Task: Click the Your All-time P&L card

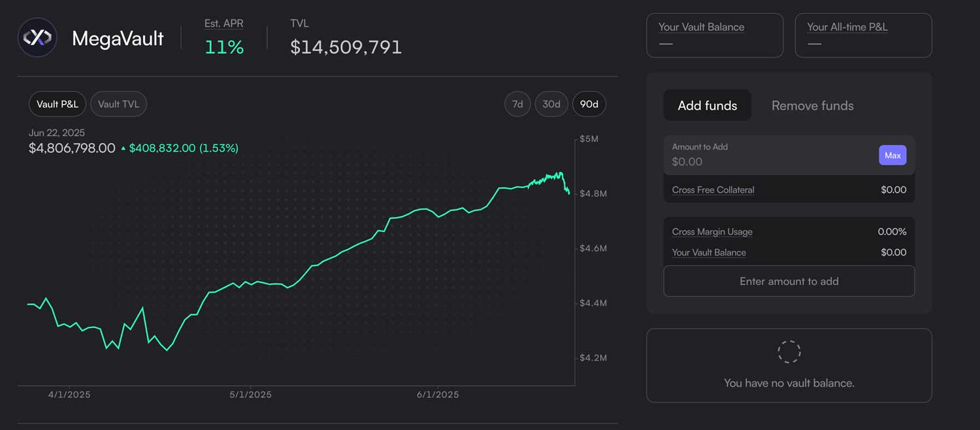Action: point(863,35)
